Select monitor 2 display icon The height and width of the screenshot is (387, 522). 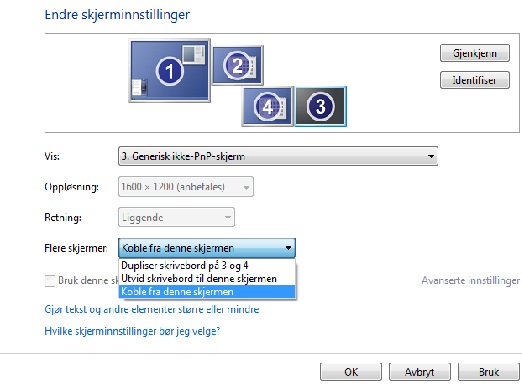tap(238, 65)
